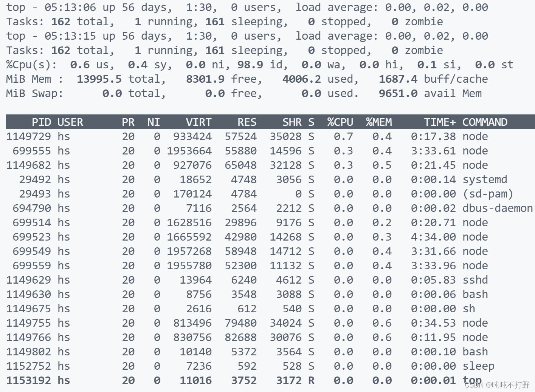
Task: Select PID 1149729 in process list
Action: pos(28,136)
